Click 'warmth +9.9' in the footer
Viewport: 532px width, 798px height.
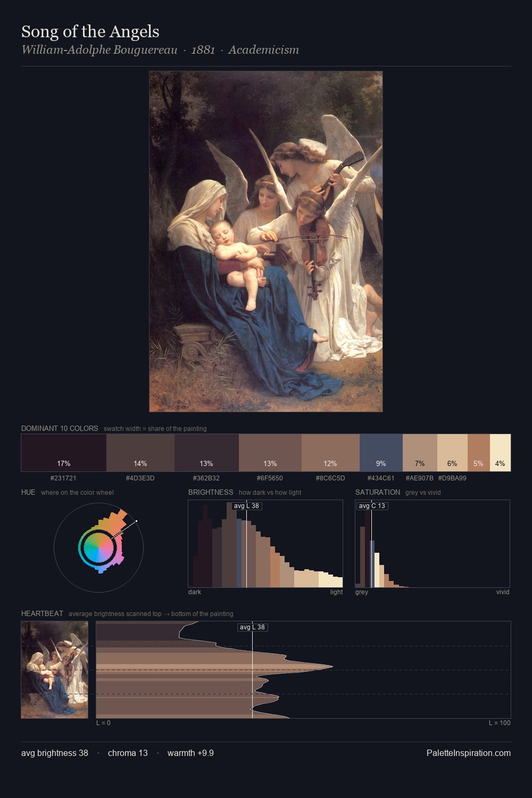(190, 753)
